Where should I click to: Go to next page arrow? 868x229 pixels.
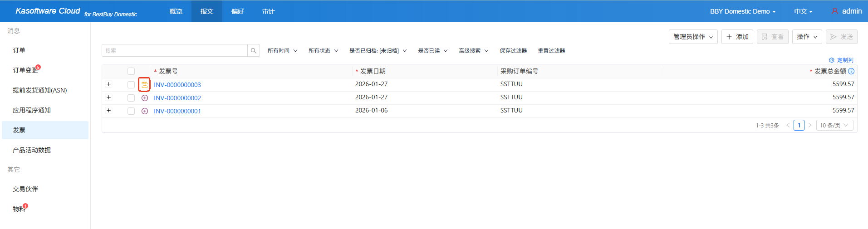point(810,125)
